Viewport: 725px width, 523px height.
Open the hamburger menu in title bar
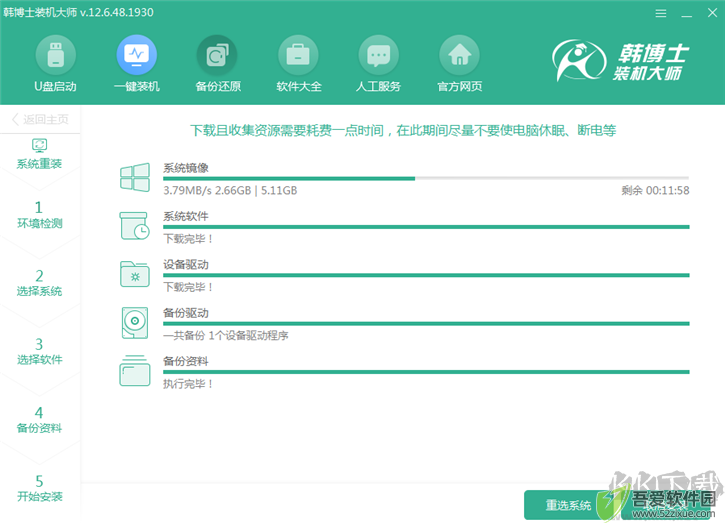click(661, 13)
